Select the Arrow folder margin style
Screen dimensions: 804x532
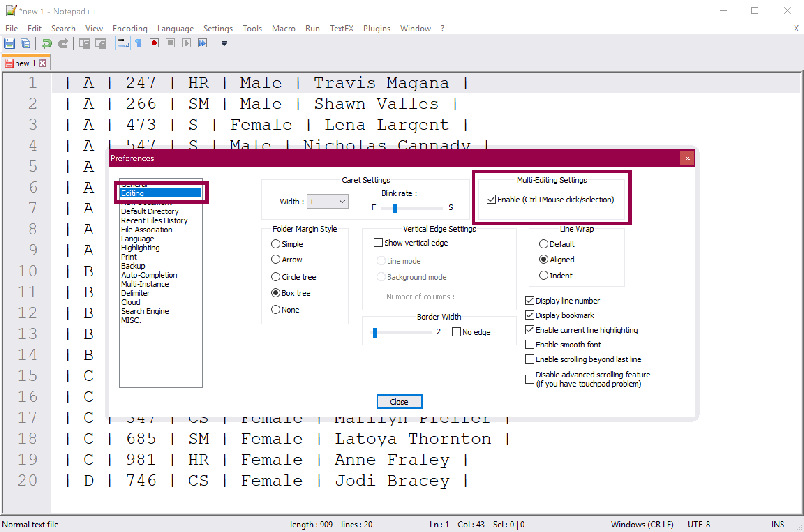point(276,260)
